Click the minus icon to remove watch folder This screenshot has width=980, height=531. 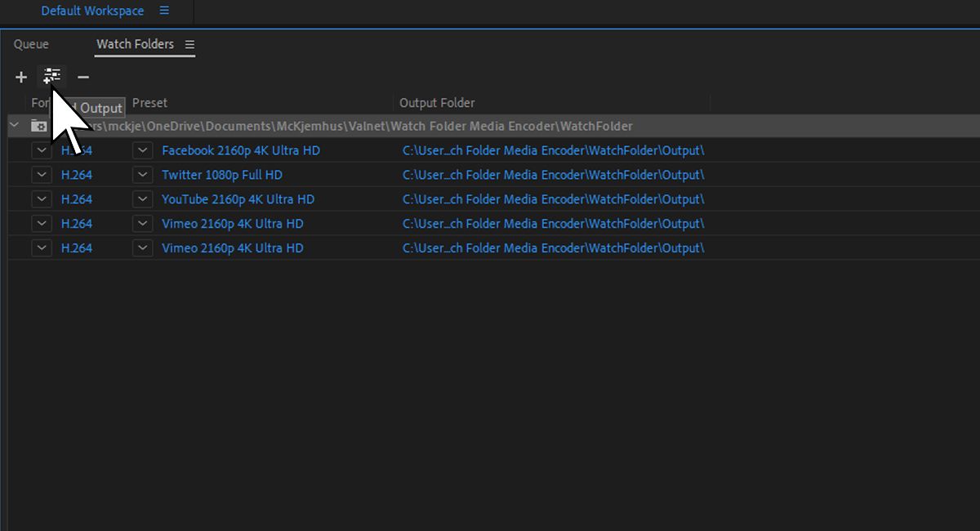tap(82, 77)
